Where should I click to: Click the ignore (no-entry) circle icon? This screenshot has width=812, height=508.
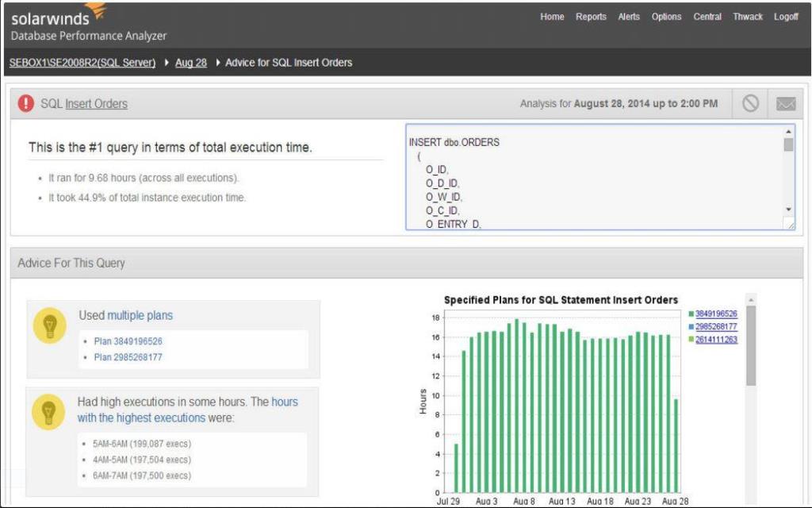(750, 103)
